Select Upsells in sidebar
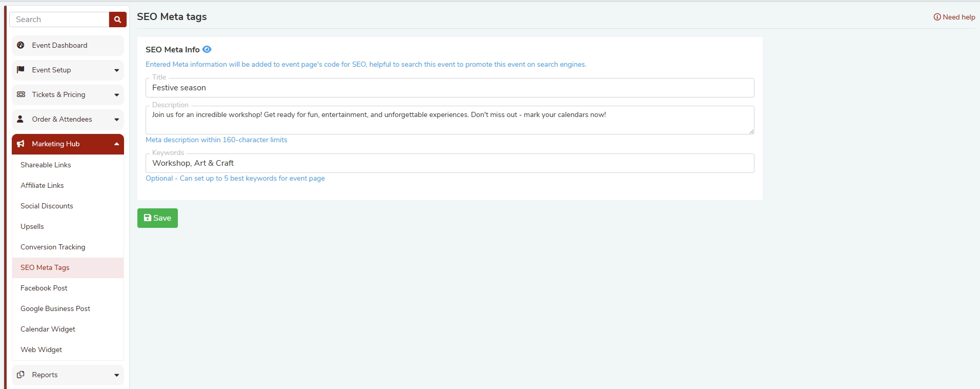Image resolution: width=980 pixels, height=389 pixels. (x=68, y=226)
